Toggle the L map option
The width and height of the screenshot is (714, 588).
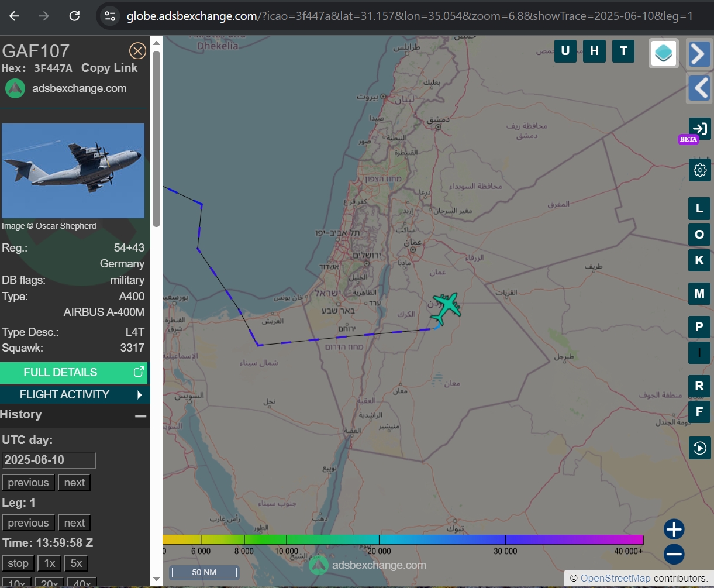coord(699,208)
